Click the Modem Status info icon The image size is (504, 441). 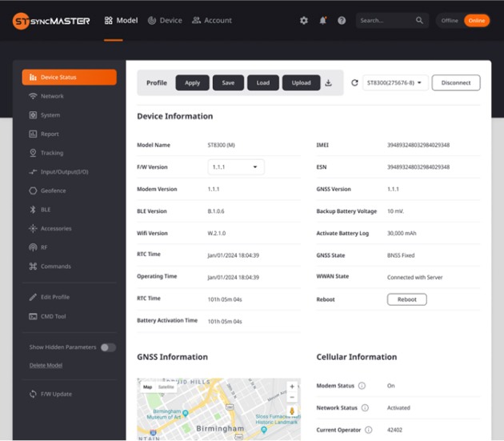click(362, 386)
